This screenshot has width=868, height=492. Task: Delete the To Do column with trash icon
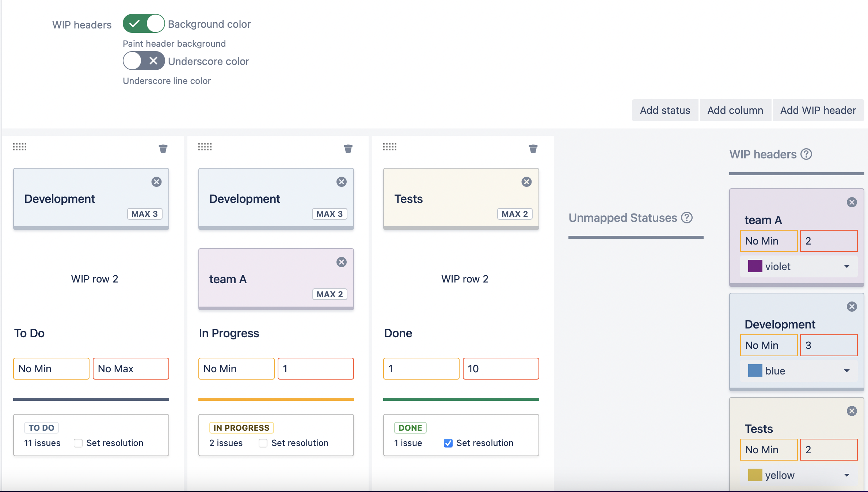tap(163, 149)
